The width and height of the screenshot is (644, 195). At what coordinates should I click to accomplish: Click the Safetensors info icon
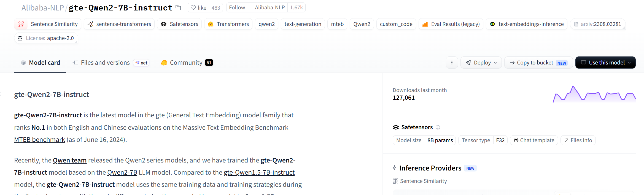click(438, 127)
